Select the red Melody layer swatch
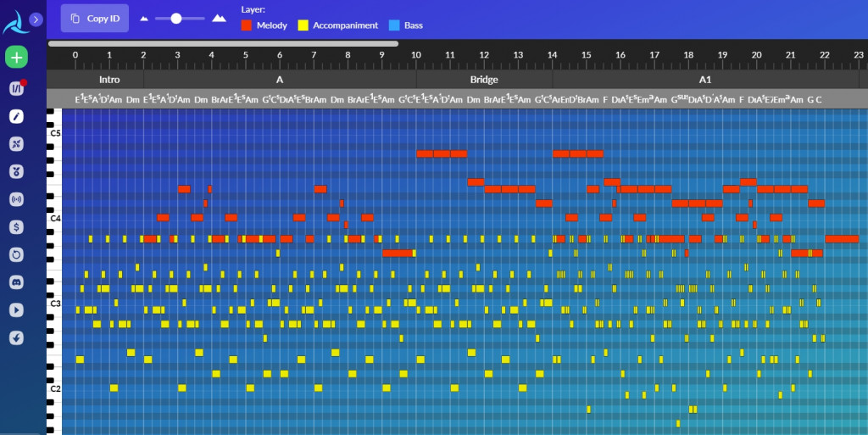 pyautogui.click(x=247, y=25)
